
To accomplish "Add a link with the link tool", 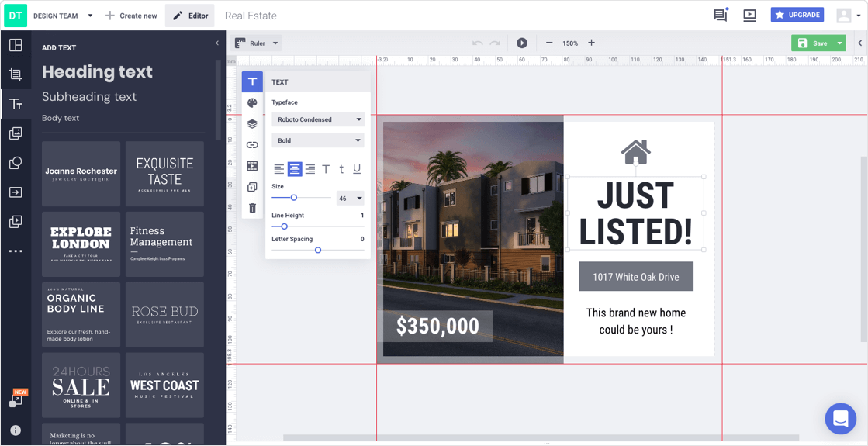I will point(252,145).
